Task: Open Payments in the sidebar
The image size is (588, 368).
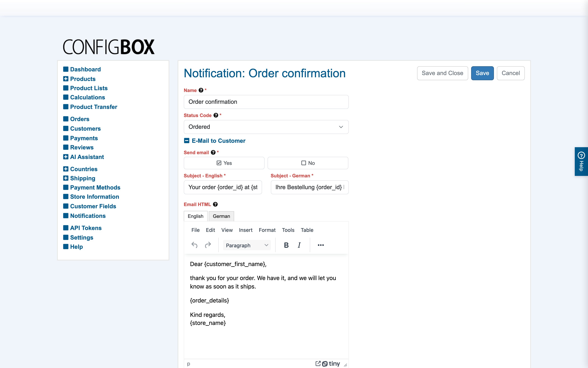Action: 84,138
